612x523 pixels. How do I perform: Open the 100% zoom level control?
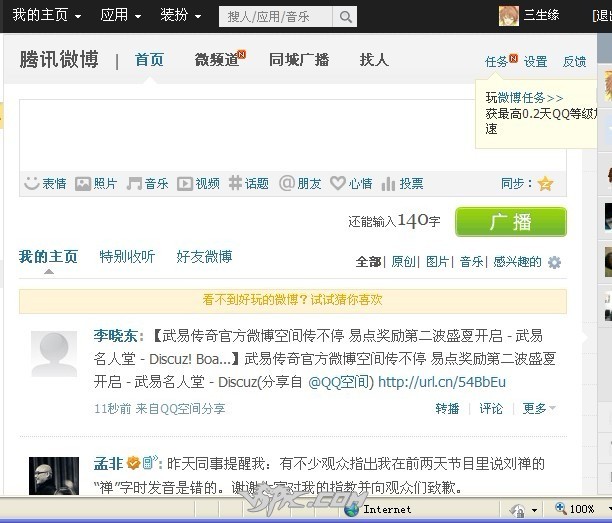pyautogui.click(x=574, y=509)
